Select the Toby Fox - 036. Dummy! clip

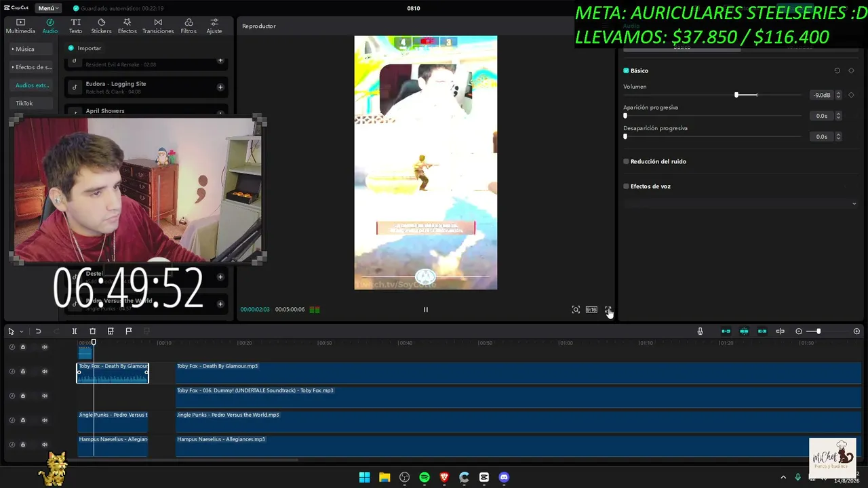tap(518, 397)
